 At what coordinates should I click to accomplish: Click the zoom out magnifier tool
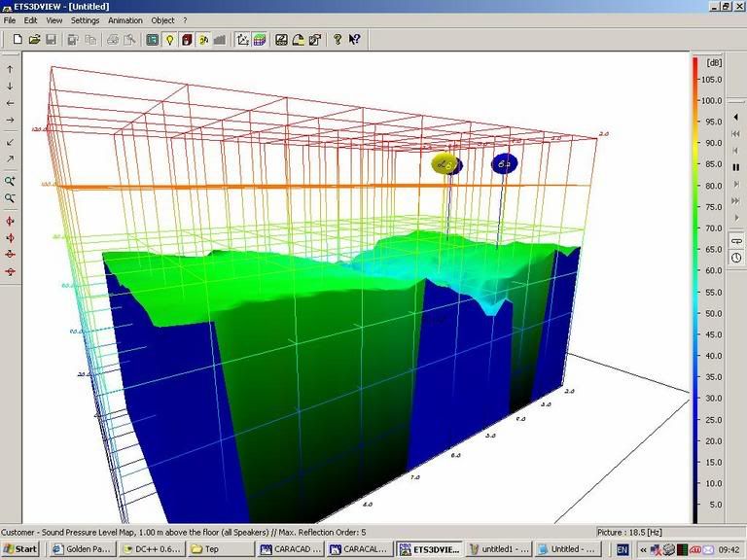[x=11, y=198]
